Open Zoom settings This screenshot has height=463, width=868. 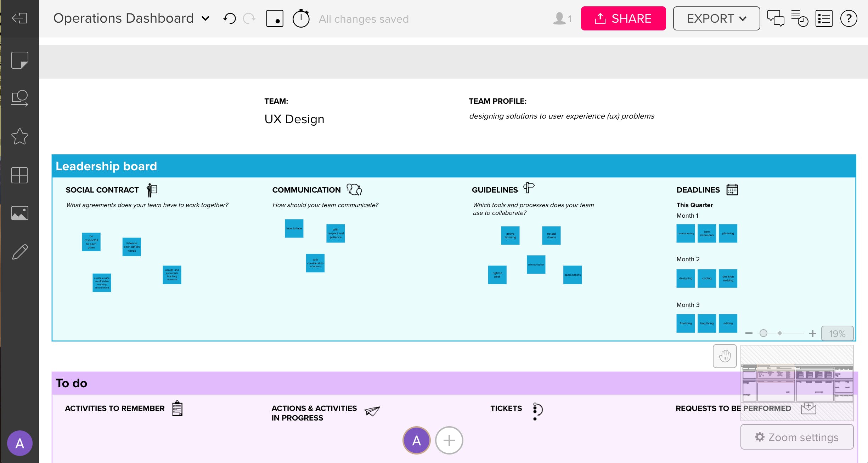796,437
